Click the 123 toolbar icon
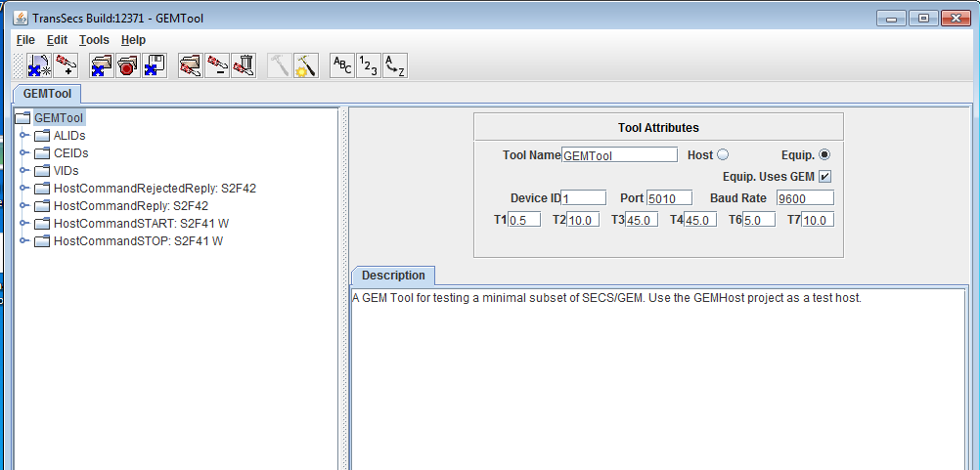Viewport: 980px width, 470px height. [x=369, y=65]
